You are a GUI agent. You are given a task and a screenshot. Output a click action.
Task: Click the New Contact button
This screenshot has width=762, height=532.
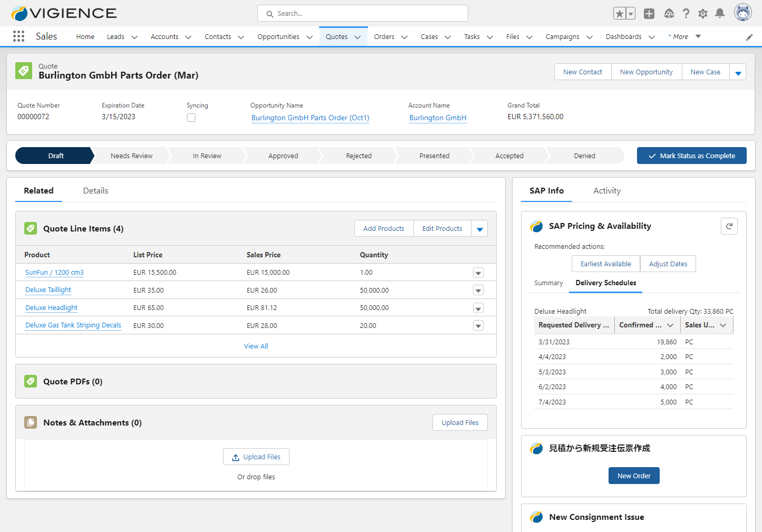pos(583,72)
